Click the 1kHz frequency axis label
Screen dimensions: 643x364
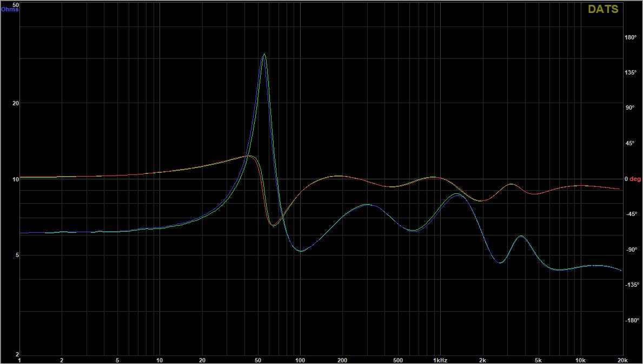(x=440, y=360)
